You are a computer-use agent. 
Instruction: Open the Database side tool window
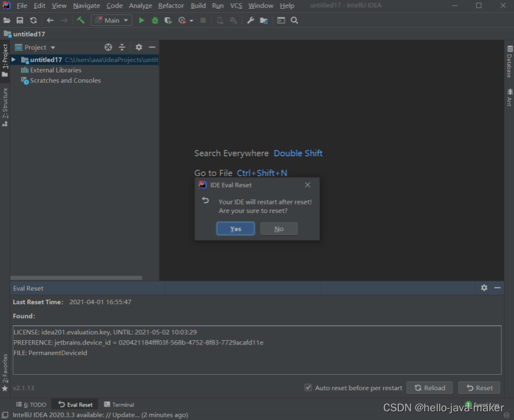(x=510, y=62)
